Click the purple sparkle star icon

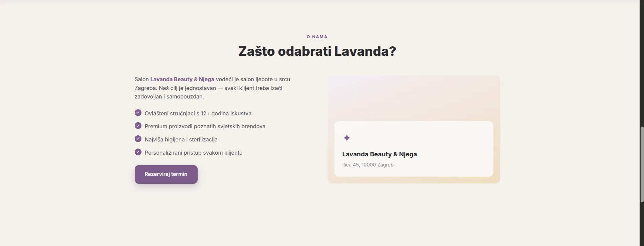click(347, 138)
